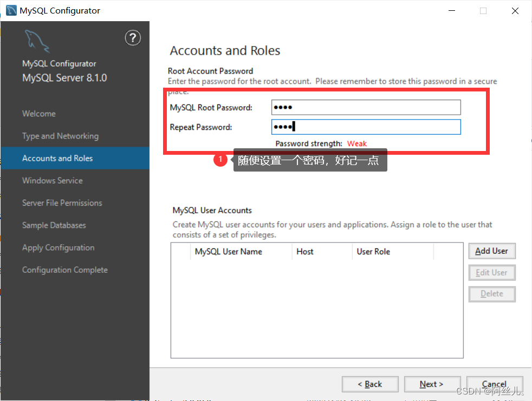Open the Configuration Complete step

tap(65, 270)
